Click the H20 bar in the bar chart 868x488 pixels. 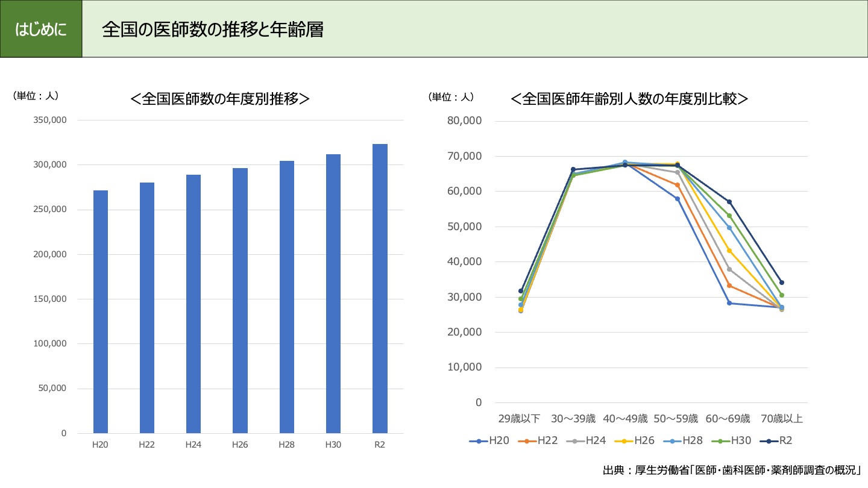(101, 311)
